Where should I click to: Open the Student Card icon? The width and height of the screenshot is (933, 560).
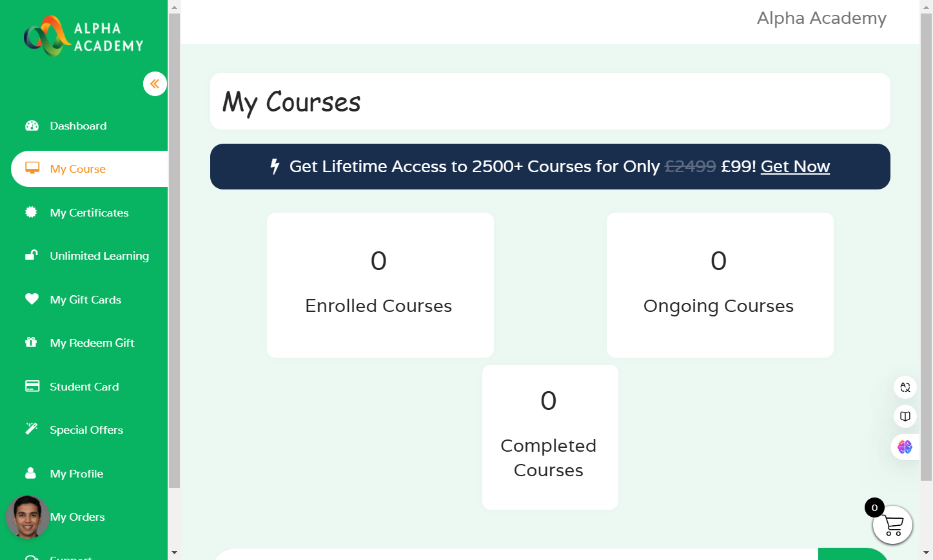pos(32,386)
